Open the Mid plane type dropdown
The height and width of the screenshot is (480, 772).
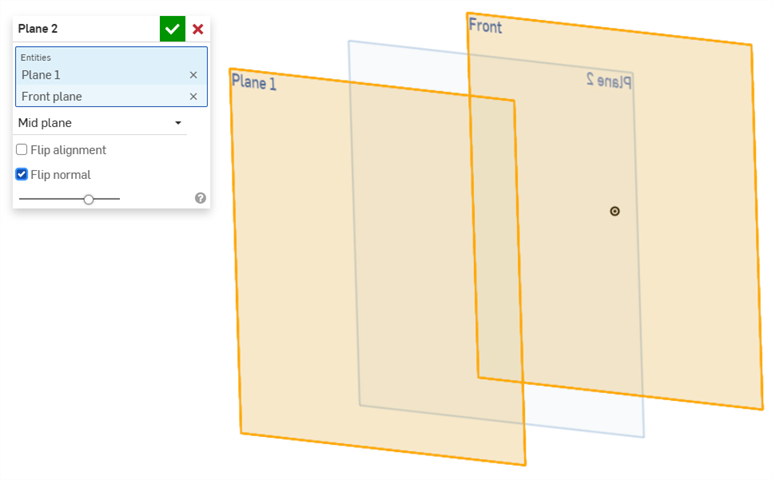tap(100, 123)
